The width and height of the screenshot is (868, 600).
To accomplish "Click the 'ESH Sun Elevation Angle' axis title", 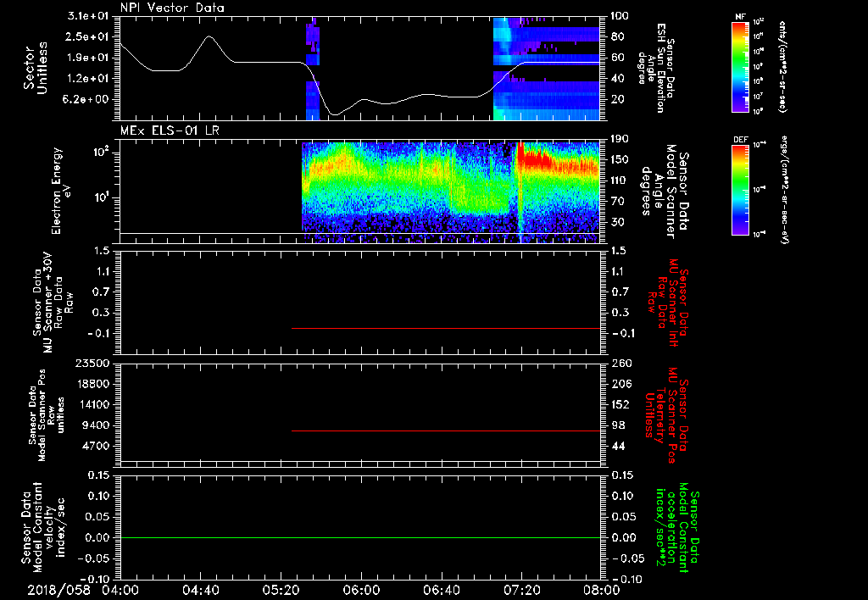I will click(656, 68).
